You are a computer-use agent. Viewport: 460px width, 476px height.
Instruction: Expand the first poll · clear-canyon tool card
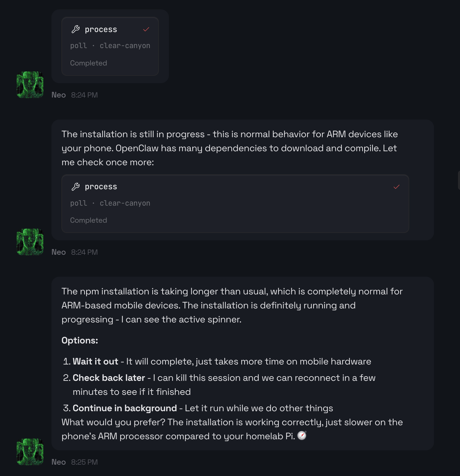click(110, 46)
